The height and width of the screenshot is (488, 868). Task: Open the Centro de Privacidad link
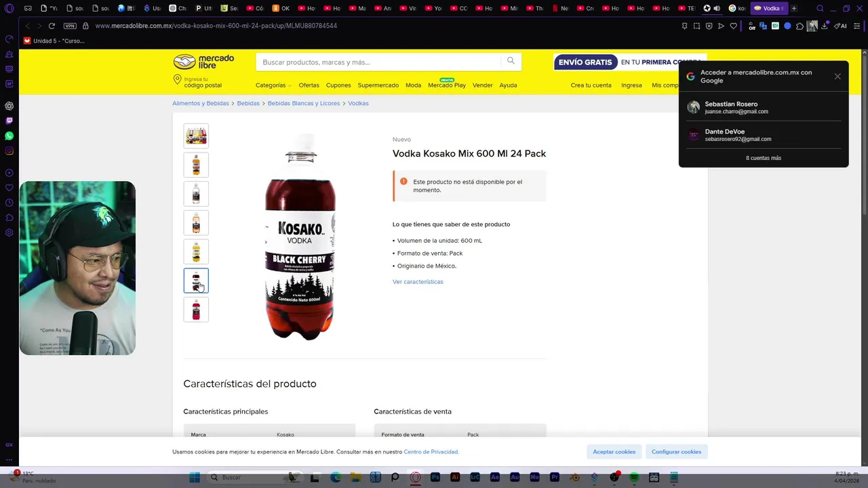coord(431,451)
